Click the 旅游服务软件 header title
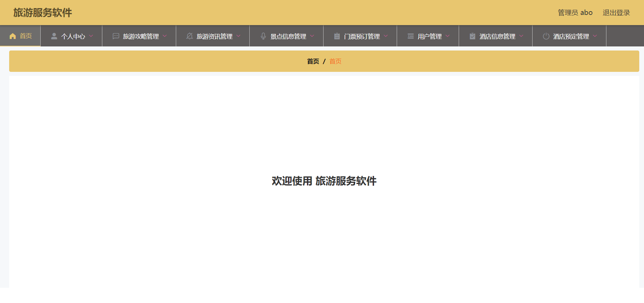Screen dimensions: 644x303 point(43,13)
